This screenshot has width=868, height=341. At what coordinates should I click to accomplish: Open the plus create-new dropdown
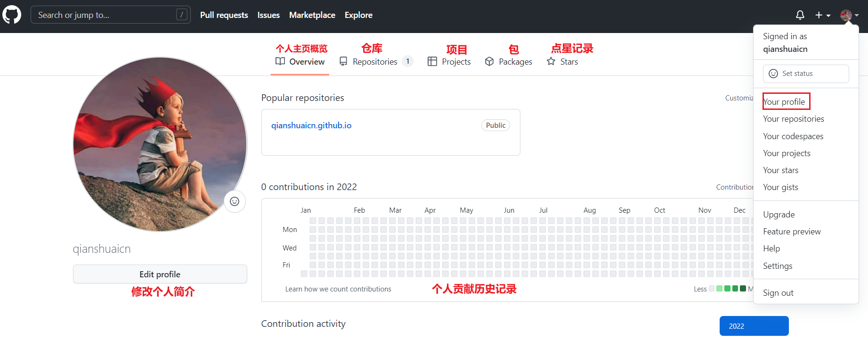[823, 15]
